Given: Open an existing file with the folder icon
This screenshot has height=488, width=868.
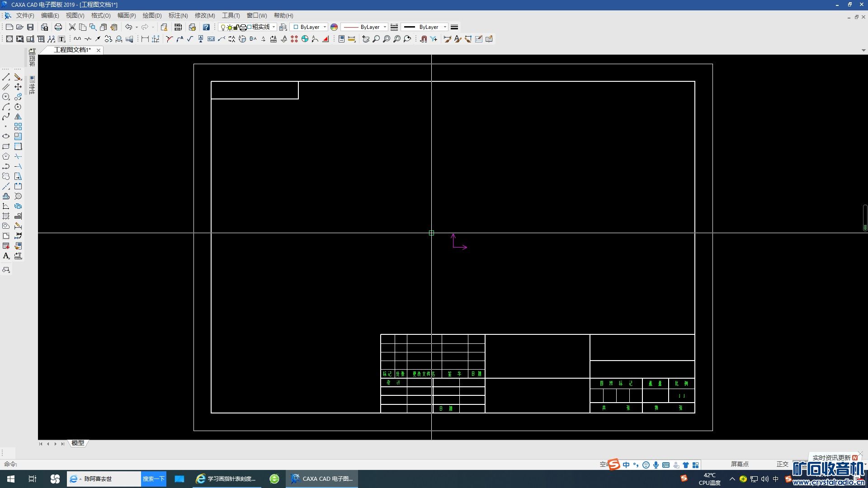Looking at the screenshot, I should click(x=19, y=27).
